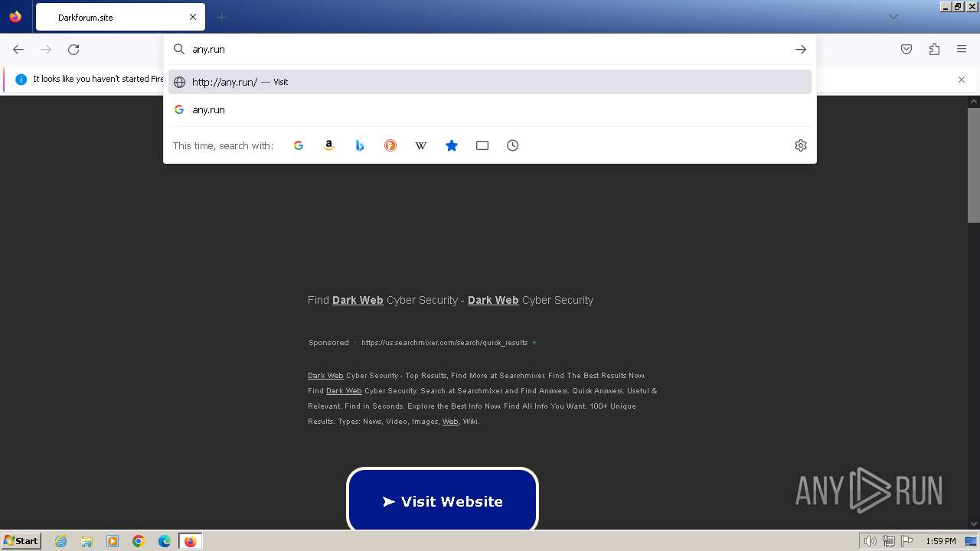Click the notification info icon
This screenshot has height=551, width=980.
click(21, 79)
